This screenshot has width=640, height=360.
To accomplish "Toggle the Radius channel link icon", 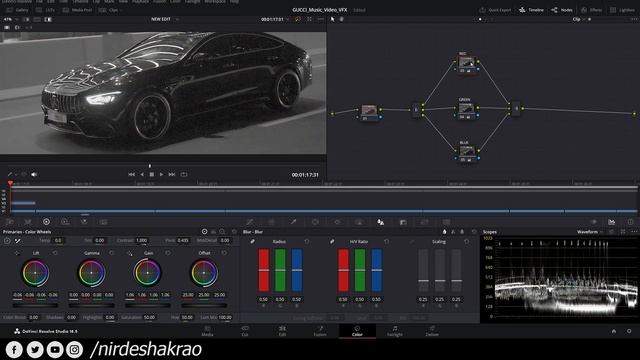I will 252,242.
